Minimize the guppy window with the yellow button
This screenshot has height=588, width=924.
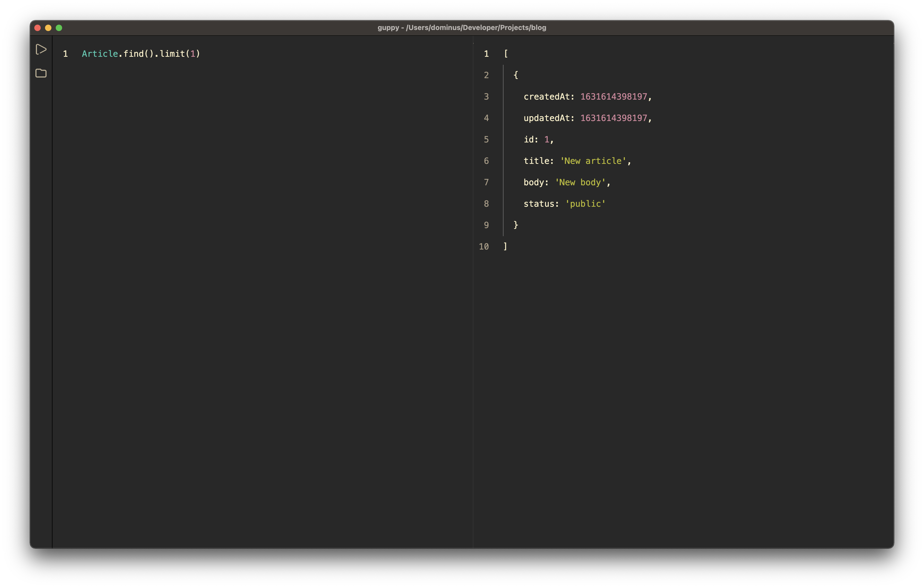click(48, 28)
